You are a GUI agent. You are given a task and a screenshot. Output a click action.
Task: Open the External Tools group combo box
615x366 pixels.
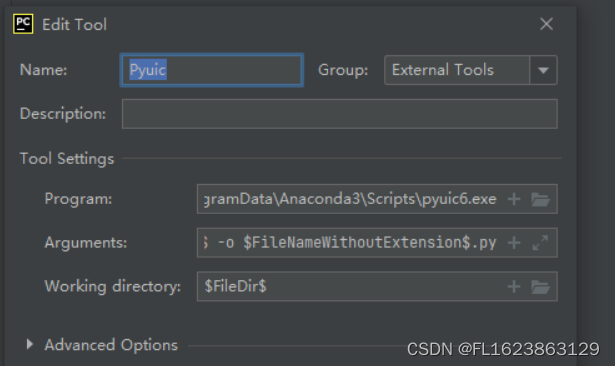471,70
